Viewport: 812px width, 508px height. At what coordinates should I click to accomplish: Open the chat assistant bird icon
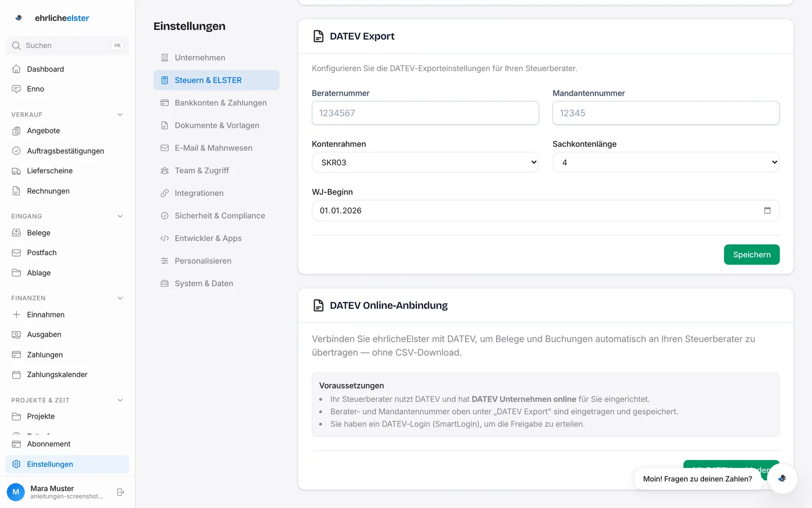(782, 479)
